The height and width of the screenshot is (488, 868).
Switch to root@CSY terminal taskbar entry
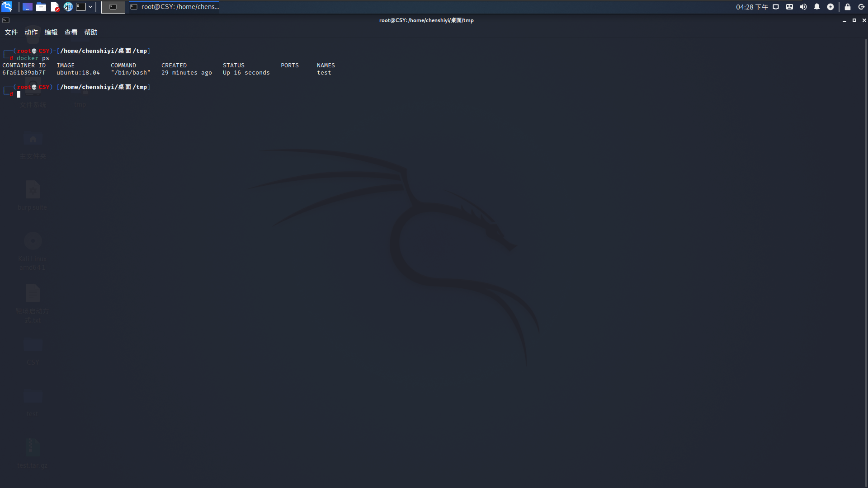tap(175, 7)
